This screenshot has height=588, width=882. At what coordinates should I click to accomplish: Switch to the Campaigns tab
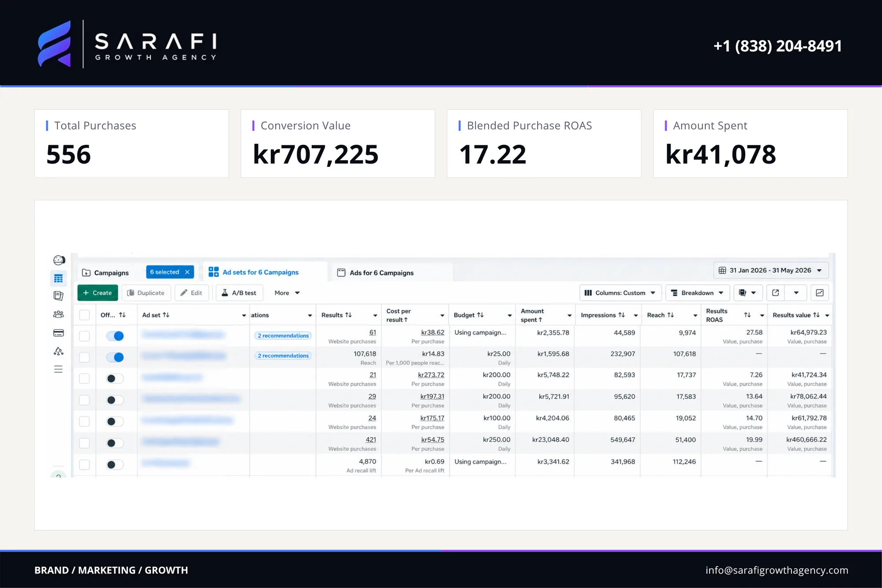click(x=106, y=273)
